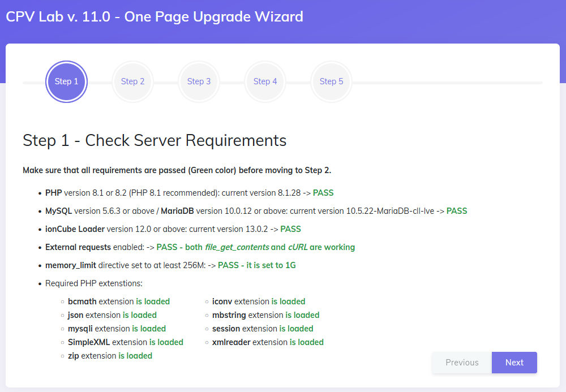566x392 pixels.
Task: Click 'current version 8.1.28' PHP text
Action: tap(261, 193)
